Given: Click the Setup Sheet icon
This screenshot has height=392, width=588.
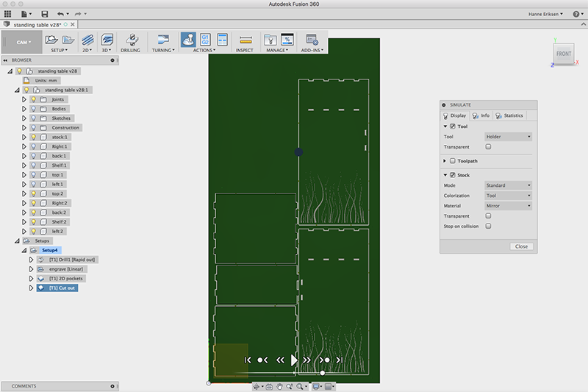Looking at the screenshot, I should [x=223, y=40].
